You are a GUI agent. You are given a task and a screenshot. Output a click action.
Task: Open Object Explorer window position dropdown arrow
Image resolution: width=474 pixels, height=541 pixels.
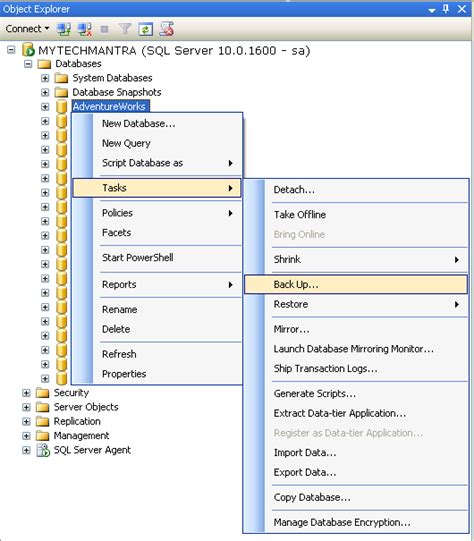(432, 10)
